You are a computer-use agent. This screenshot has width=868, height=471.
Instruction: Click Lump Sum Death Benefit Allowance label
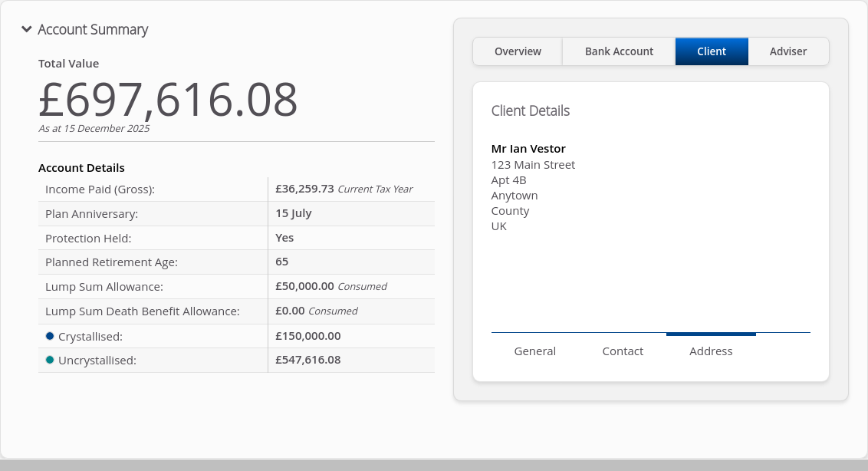pyautogui.click(x=143, y=311)
